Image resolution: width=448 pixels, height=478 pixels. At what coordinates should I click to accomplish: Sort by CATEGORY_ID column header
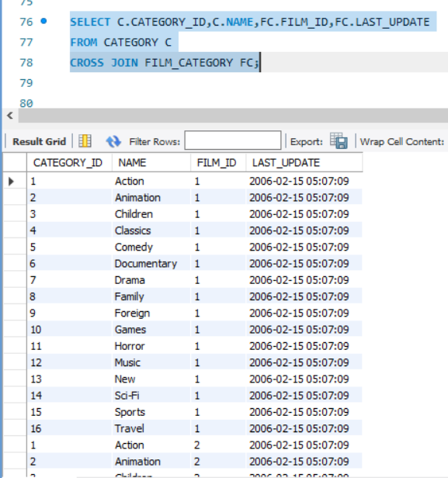point(69,163)
